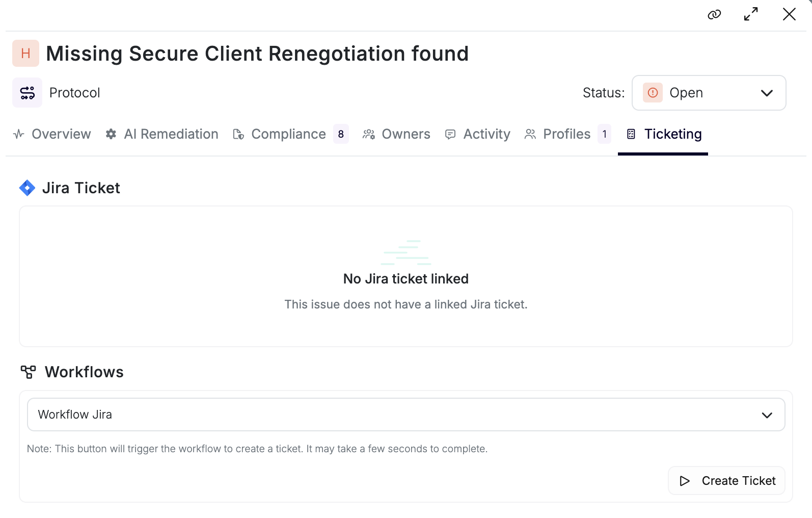Open the Status dropdown showing Open
The image size is (812, 518).
pos(708,93)
